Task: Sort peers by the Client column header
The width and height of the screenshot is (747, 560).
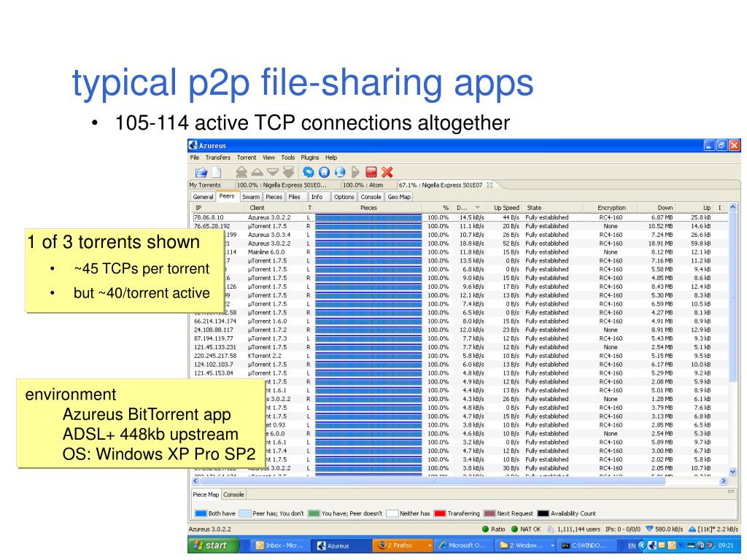Action: coord(257,208)
